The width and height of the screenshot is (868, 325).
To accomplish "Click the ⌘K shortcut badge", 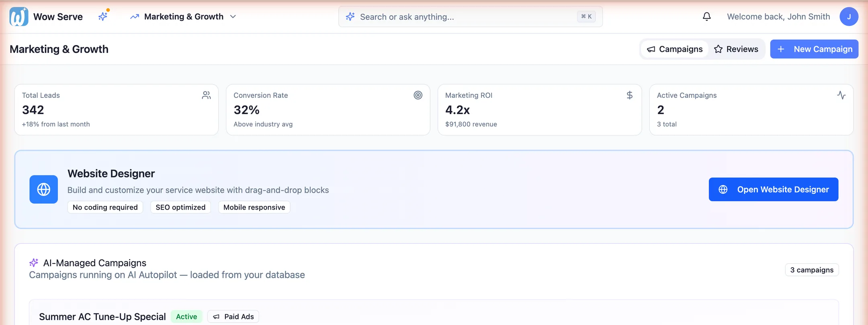I will click(x=586, y=16).
